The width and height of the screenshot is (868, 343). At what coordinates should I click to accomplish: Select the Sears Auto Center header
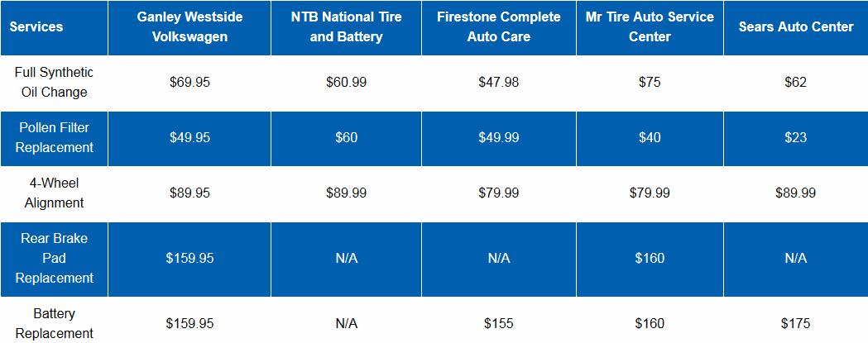pyautogui.click(x=795, y=27)
